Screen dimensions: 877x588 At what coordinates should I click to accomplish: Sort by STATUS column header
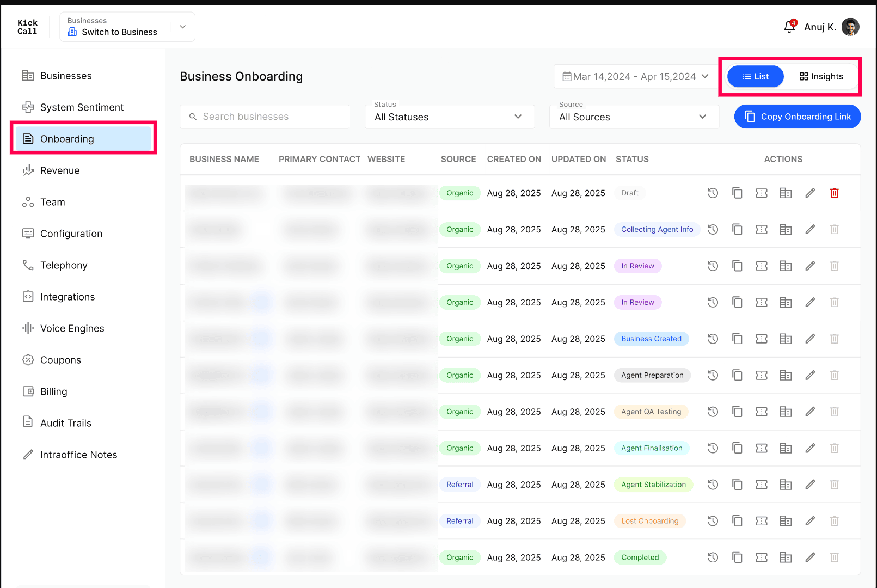tap(632, 159)
